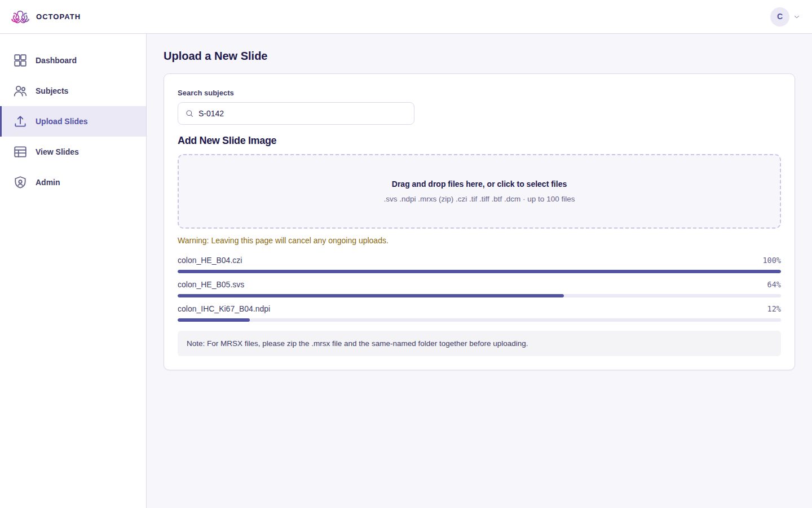Click the 64% upload value
Image resolution: width=812 pixels, height=508 pixels.
pyautogui.click(x=774, y=284)
